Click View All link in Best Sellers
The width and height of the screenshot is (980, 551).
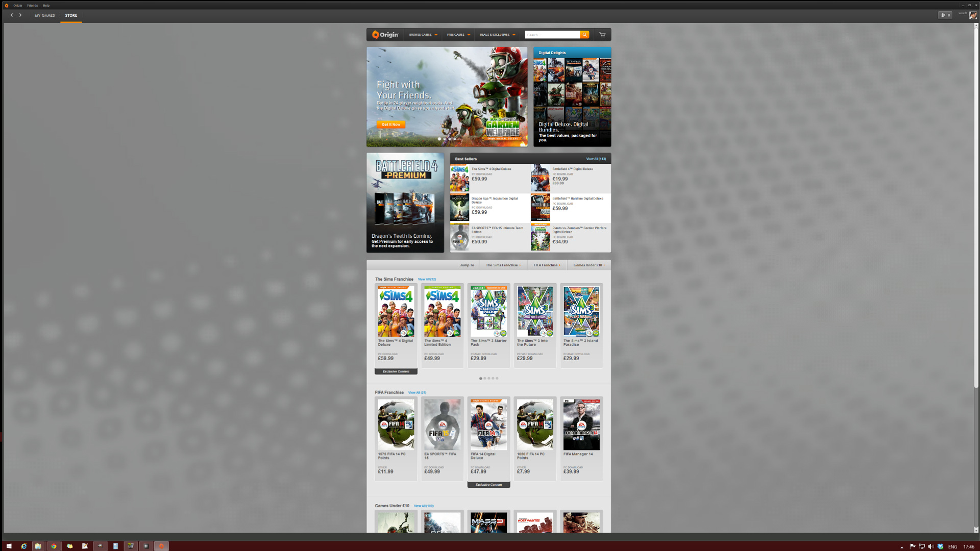(596, 159)
